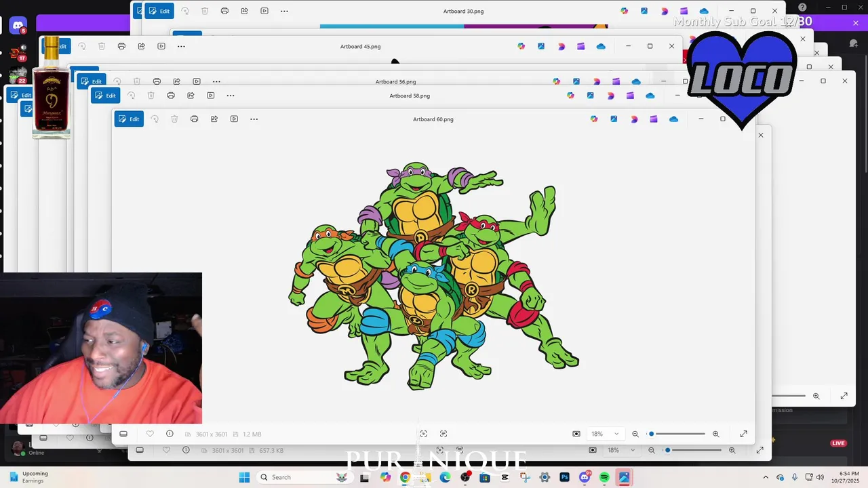Show file info in window showing 657.3 KB

click(186, 450)
